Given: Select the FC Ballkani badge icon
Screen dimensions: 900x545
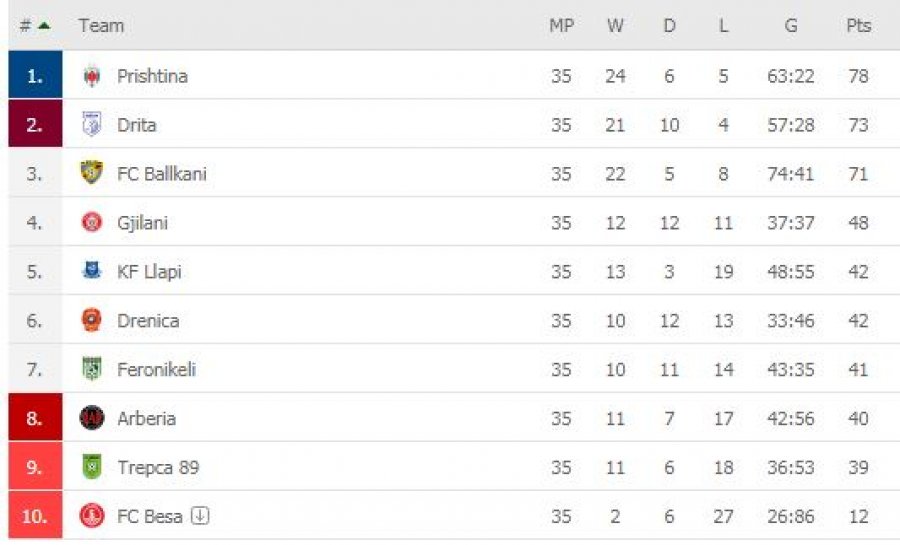Looking at the screenshot, I should [92, 172].
